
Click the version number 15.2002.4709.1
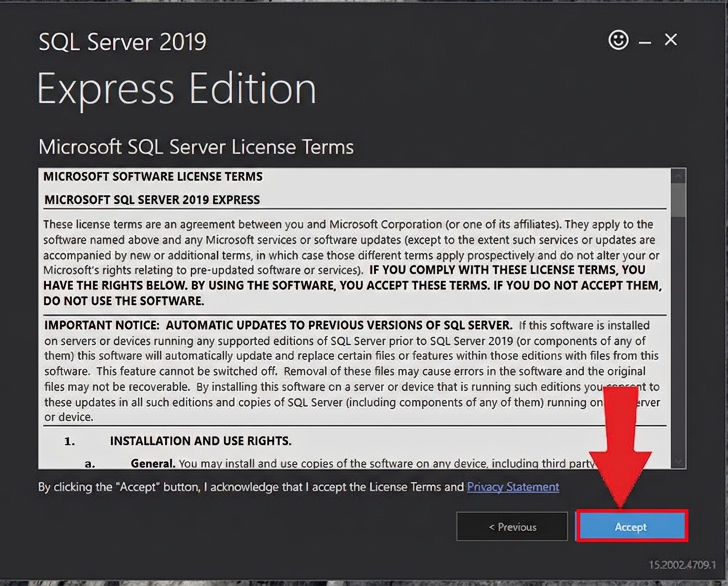(682, 564)
